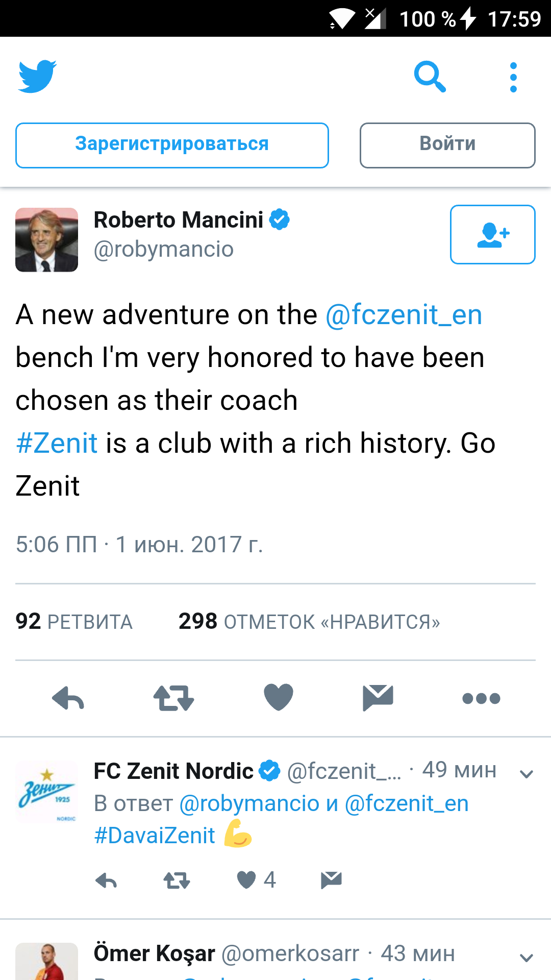The height and width of the screenshot is (980, 551).
Task: Tap the Войти login button
Action: click(x=447, y=145)
